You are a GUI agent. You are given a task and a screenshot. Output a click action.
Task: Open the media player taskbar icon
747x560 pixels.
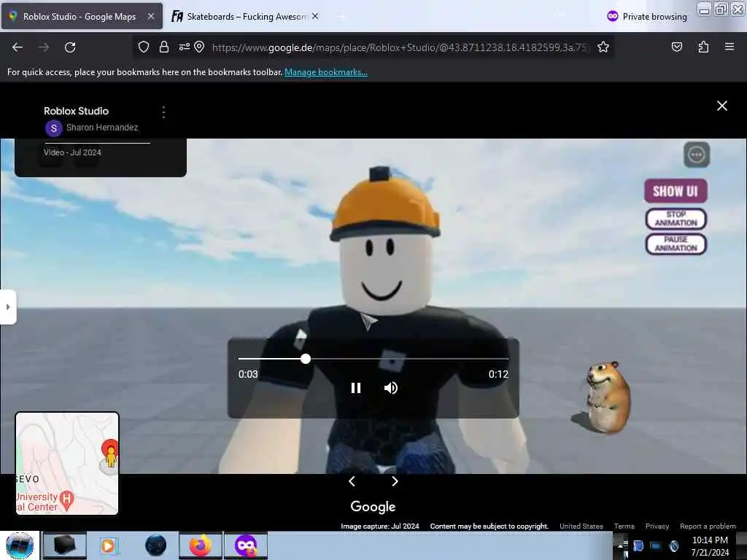pos(109,545)
